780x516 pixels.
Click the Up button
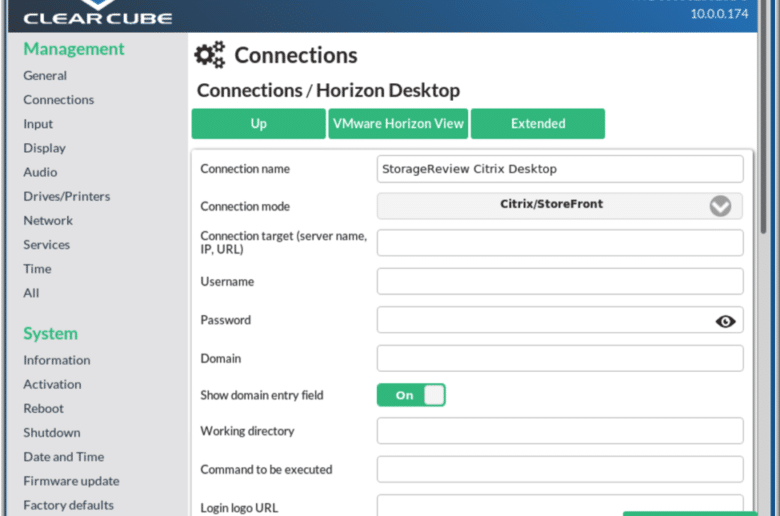click(259, 123)
